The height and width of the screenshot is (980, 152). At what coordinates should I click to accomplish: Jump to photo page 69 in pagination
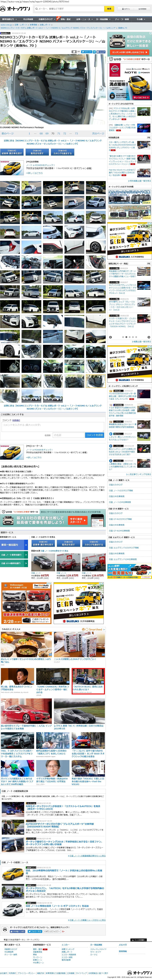pos(47,133)
